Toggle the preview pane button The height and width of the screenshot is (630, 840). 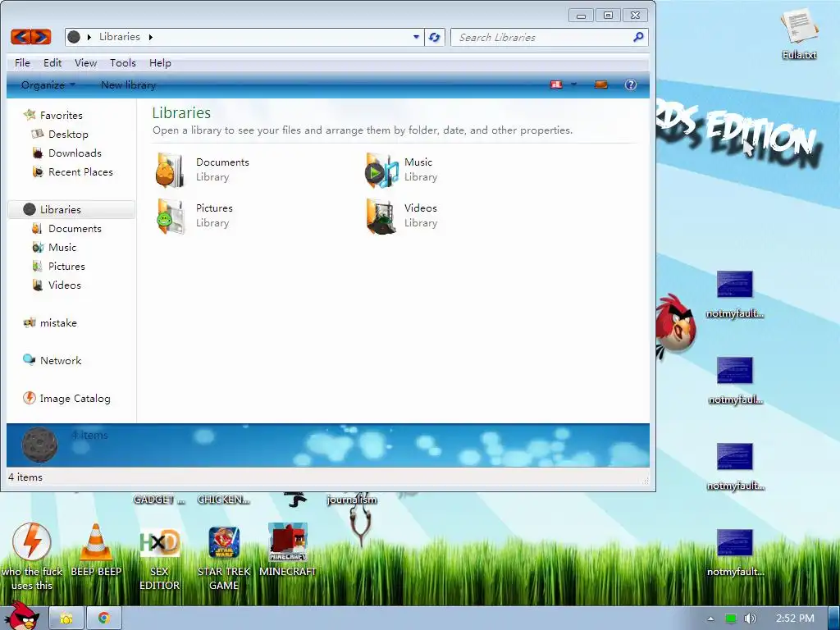(601, 84)
